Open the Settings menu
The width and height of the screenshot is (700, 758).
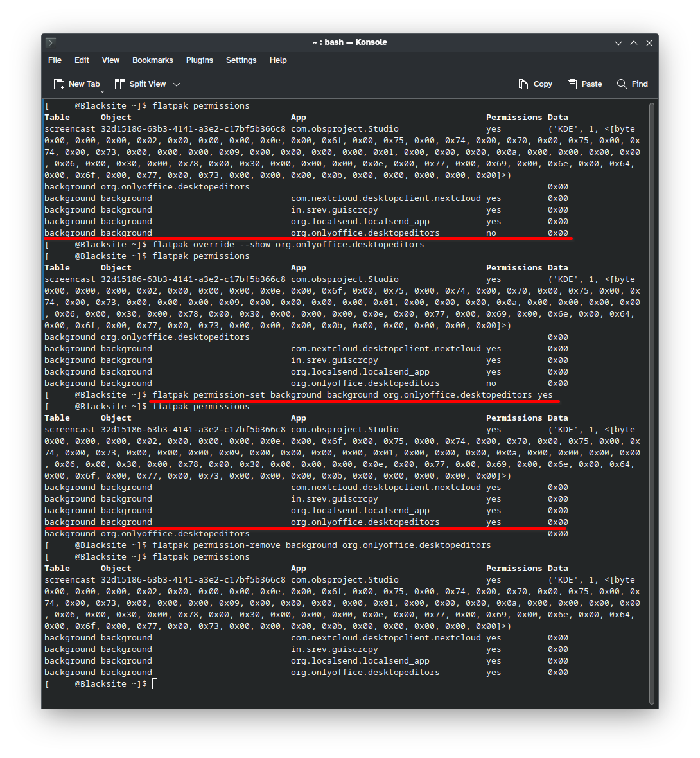241,60
